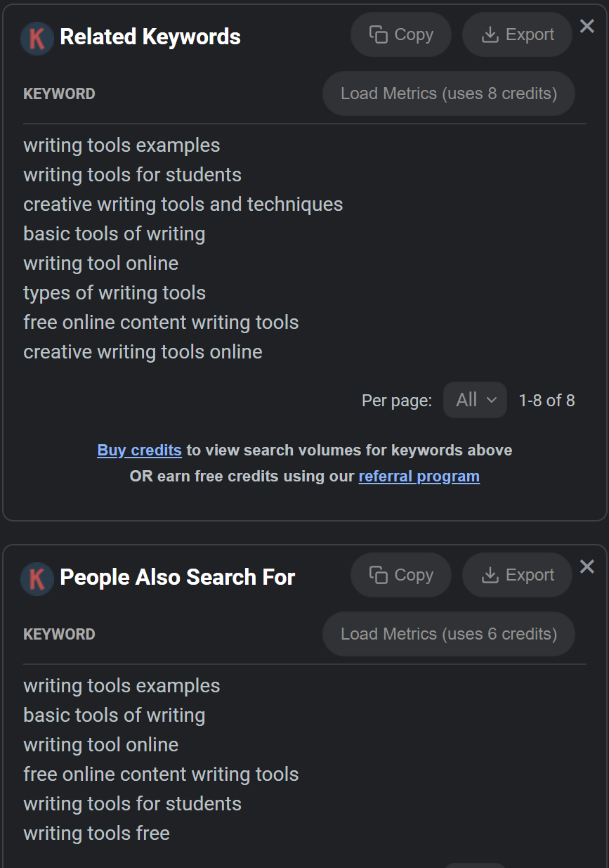Open the Per page dropdown
Image resolution: width=609 pixels, height=868 pixels.
(475, 400)
